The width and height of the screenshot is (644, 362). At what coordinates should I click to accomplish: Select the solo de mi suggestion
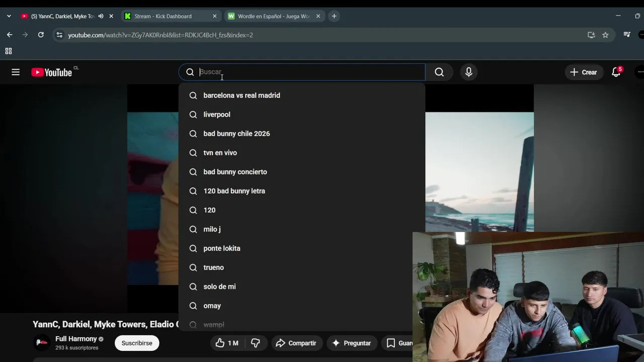[302, 287]
